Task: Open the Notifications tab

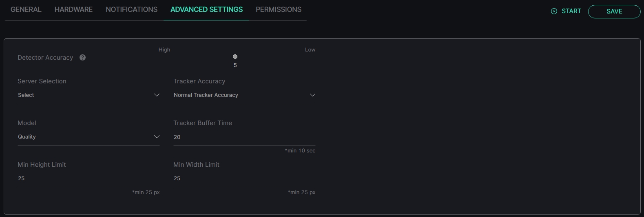Action: [x=131, y=9]
